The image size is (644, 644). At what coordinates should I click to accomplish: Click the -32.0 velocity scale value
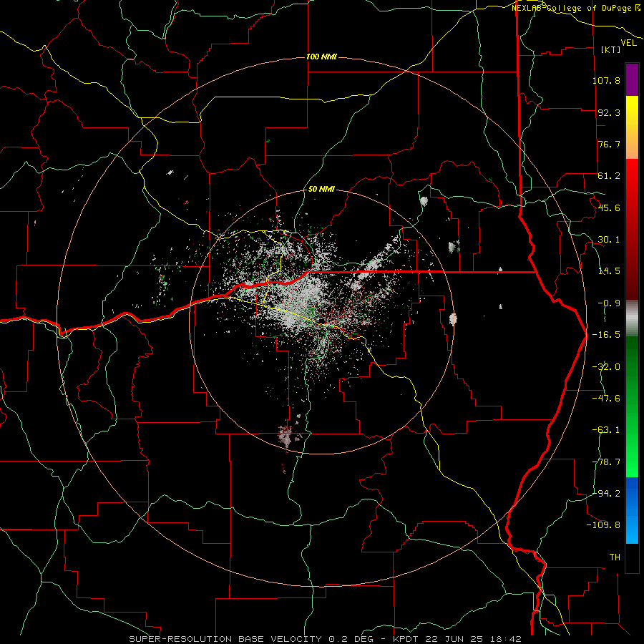click(606, 367)
